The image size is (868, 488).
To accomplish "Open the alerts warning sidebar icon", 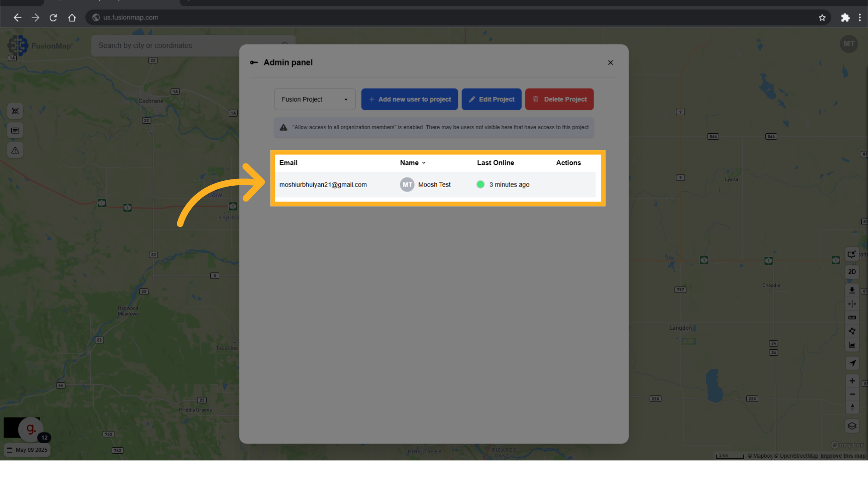I will 15,150.
